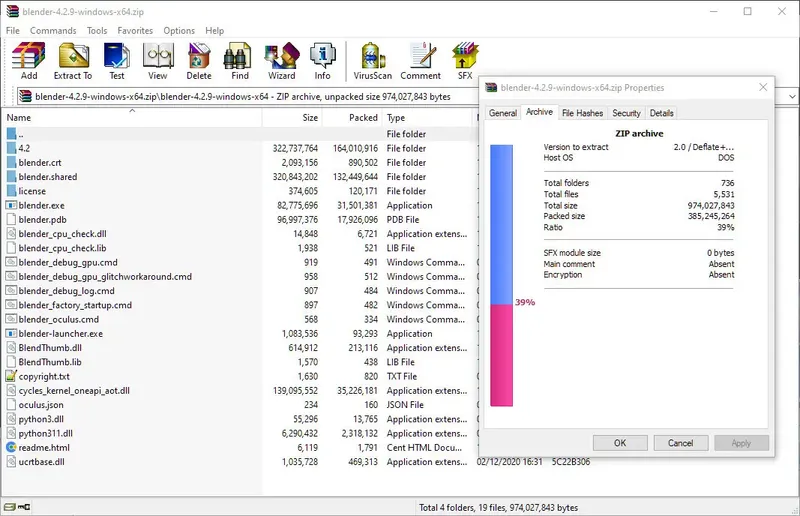Image resolution: width=800 pixels, height=516 pixels.
Task: Click Cancel in the Properties dialog
Action: [681, 443]
